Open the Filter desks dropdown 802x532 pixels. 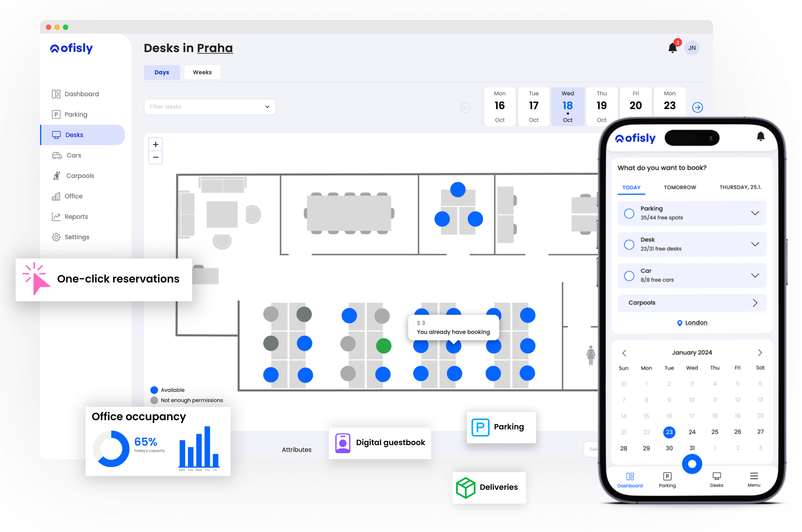point(209,107)
